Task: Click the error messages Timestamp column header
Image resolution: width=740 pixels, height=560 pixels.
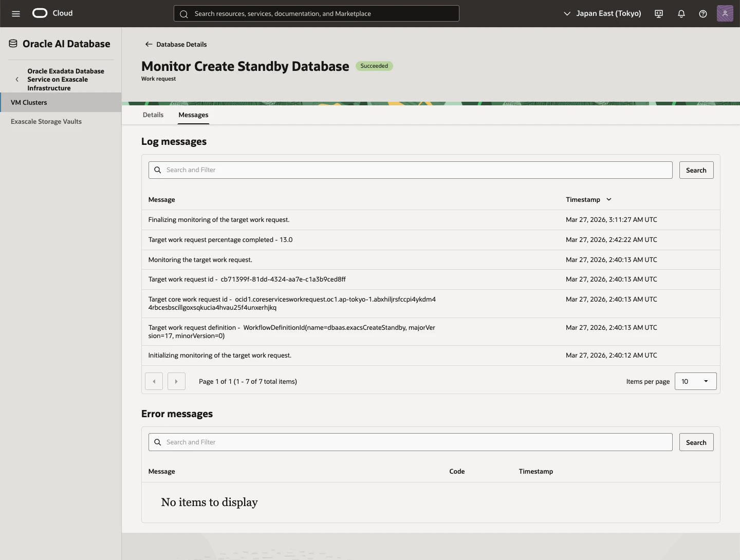Action: tap(536, 472)
